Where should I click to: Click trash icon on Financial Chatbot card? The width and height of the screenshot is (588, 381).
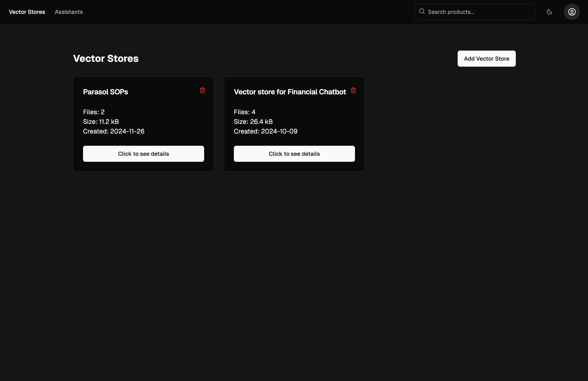tap(353, 91)
